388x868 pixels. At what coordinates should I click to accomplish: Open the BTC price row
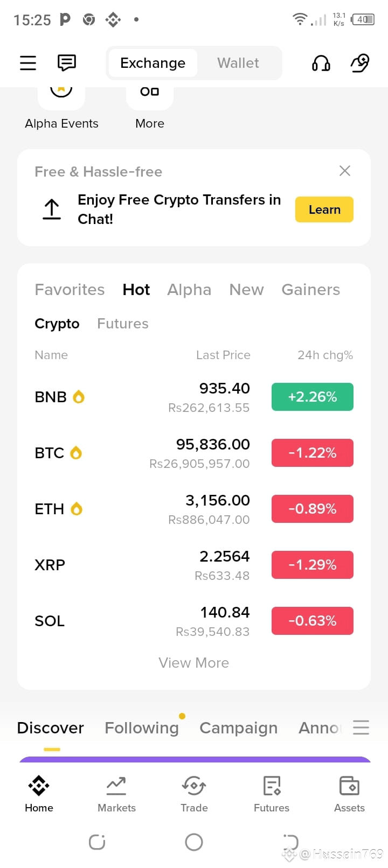click(x=194, y=453)
